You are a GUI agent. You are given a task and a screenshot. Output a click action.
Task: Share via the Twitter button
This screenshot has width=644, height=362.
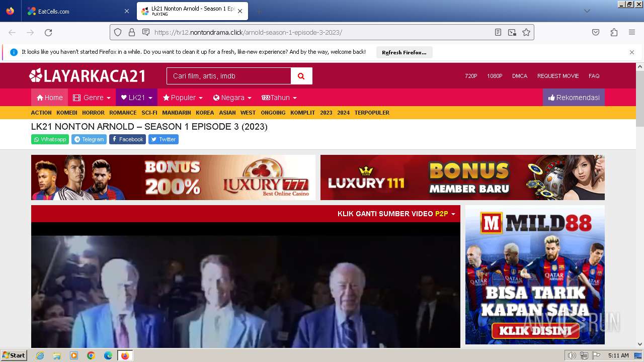tap(164, 139)
